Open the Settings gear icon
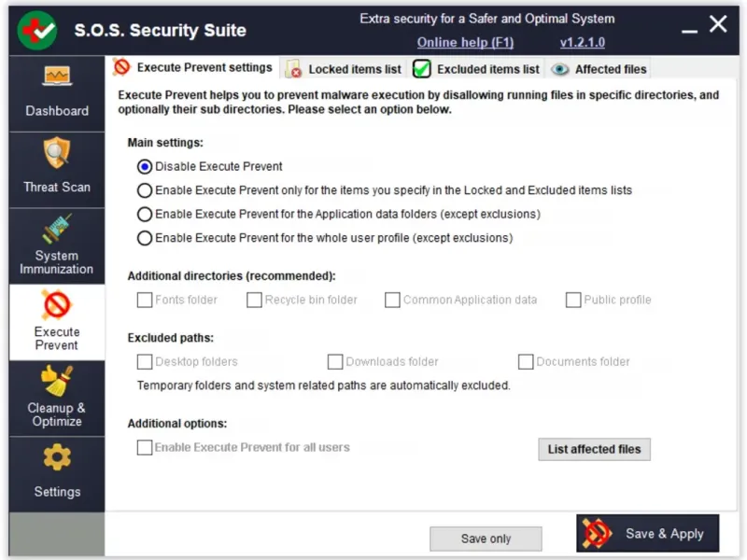This screenshot has width=747, height=560. tap(57, 457)
